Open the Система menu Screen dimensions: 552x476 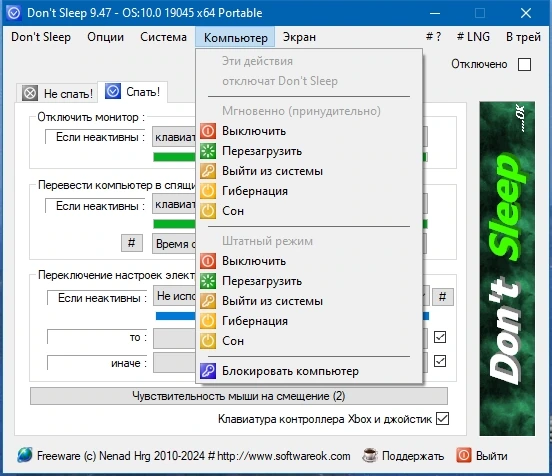[x=163, y=37]
